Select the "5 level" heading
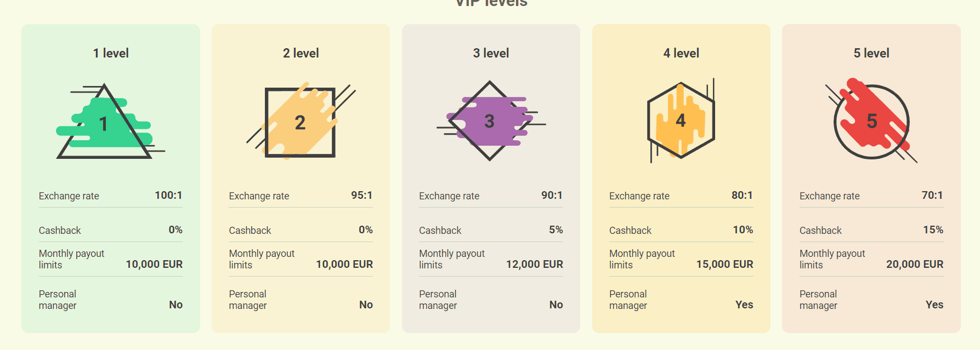This screenshot has width=980, height=350. coord(871,53)
